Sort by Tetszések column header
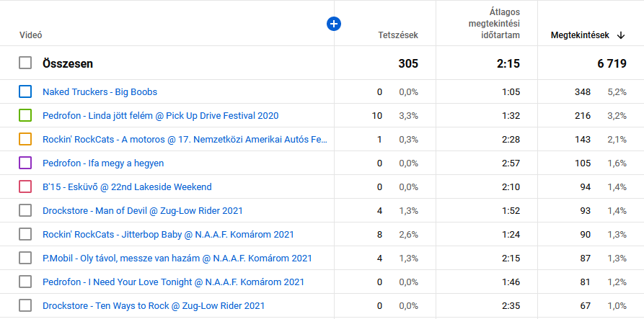This screenshot has height=319, width=644. [x=397, y=35]
